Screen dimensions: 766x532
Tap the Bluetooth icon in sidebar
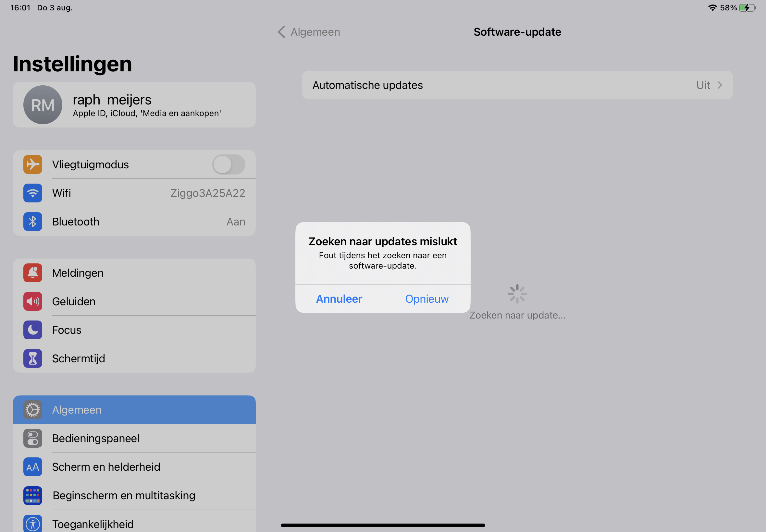(33, 222)
